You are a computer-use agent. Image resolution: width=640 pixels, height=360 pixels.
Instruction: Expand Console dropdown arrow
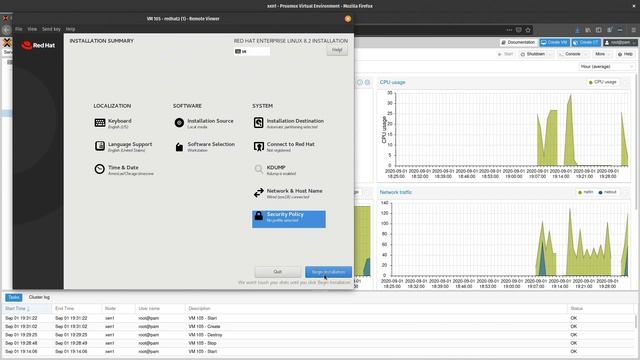586,54
